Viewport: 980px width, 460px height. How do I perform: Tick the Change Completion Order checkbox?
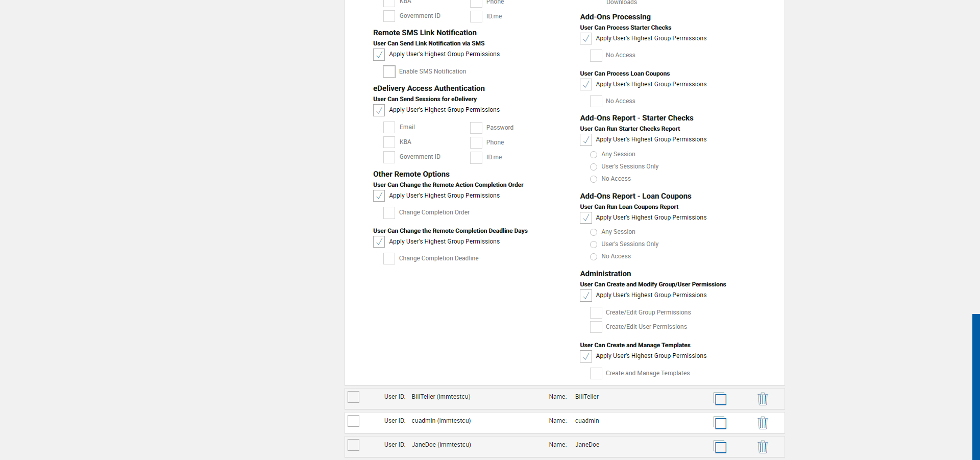point(389,213)
